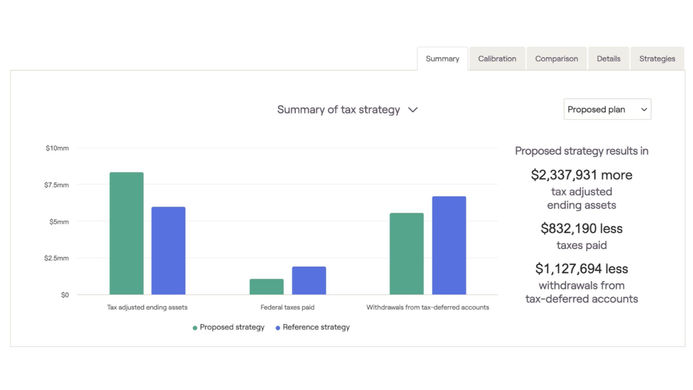Viewport: 693px width, 390px height.
Task: Click the '$832,190 less' figure
Action: (582, 229)
